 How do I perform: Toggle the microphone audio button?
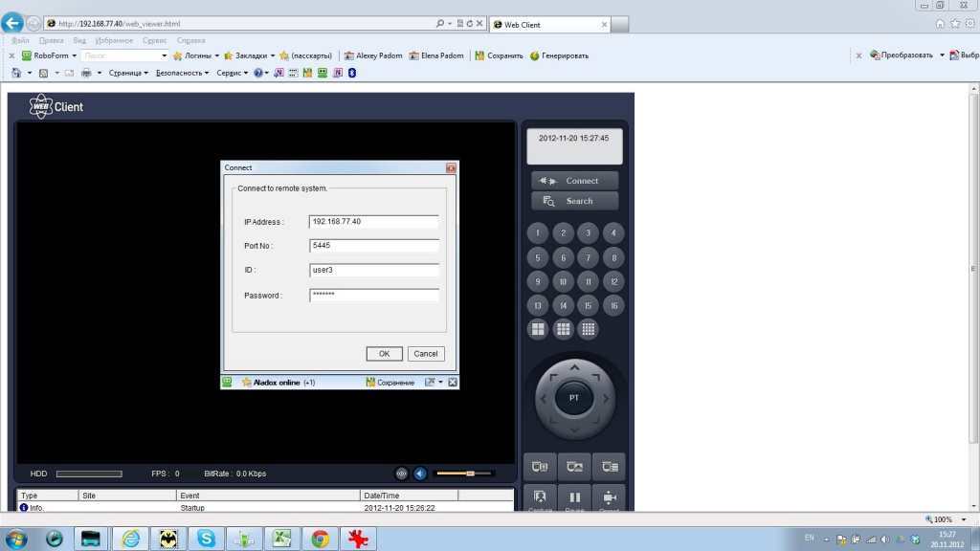(402, 474)
